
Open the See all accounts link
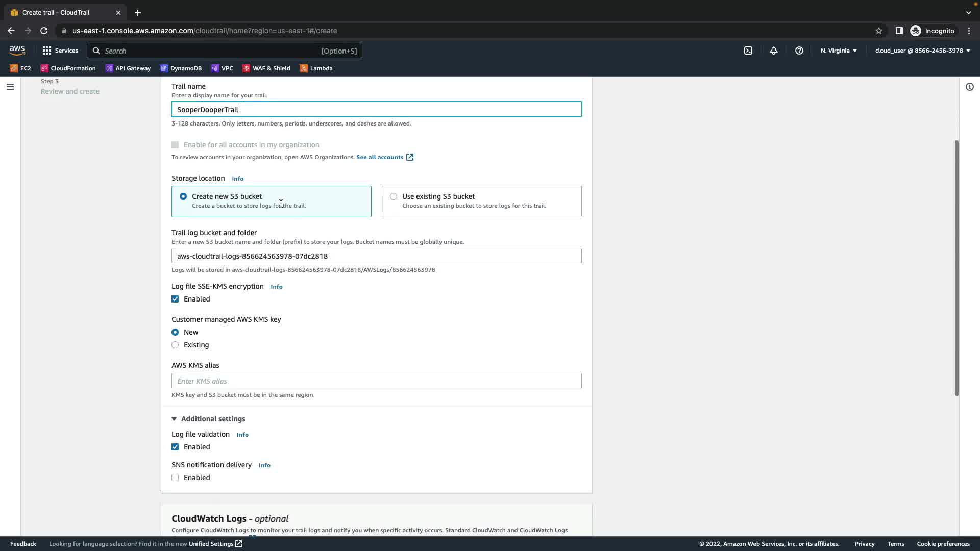coord(384,157)
